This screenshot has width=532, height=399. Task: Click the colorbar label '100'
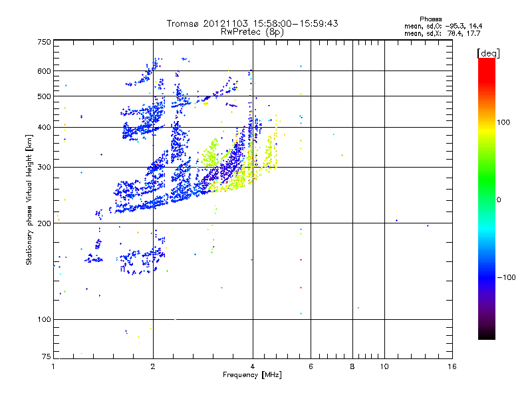click(x=503, y=122)
